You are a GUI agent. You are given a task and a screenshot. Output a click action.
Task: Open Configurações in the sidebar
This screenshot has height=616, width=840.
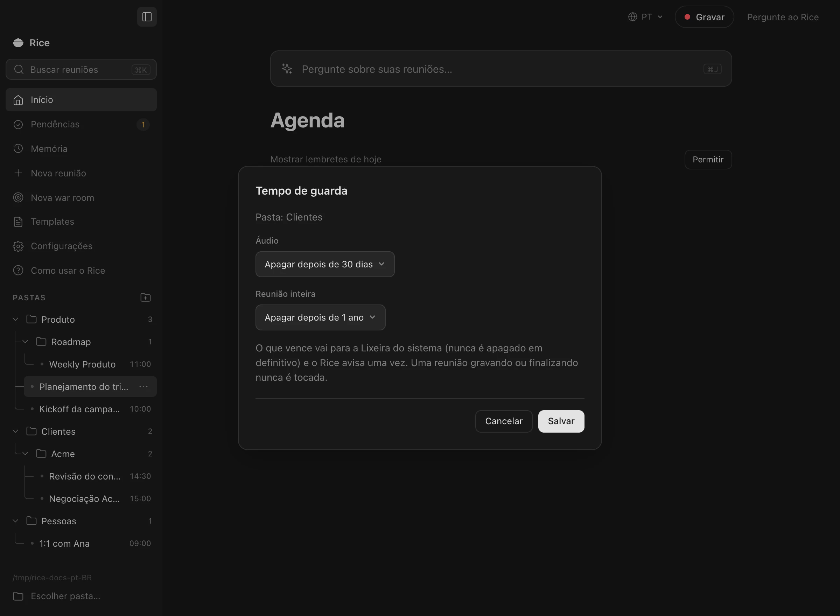pyautogui.click(x=81, y=246)
